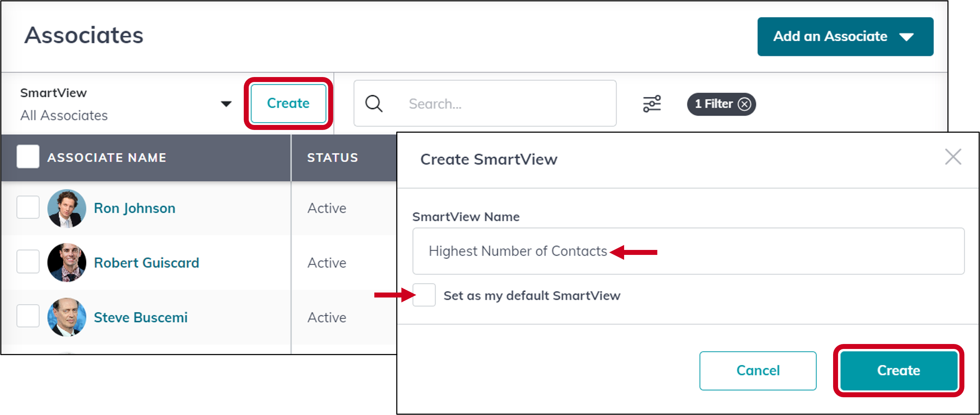Open the All Associates SmartView dropdown
The width and height of the screenshot is (980, 415).
[225, 103]
